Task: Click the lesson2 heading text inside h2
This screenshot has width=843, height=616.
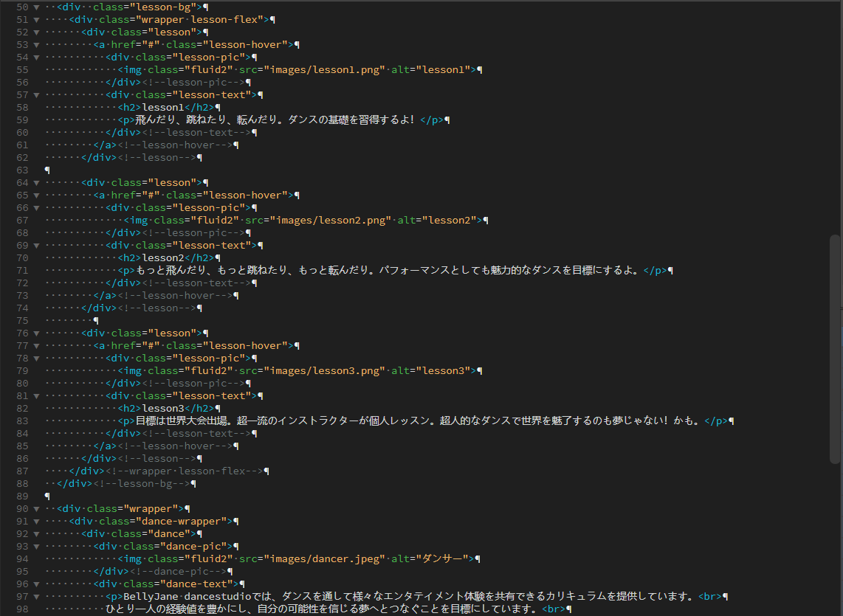Action: point(163,257)
